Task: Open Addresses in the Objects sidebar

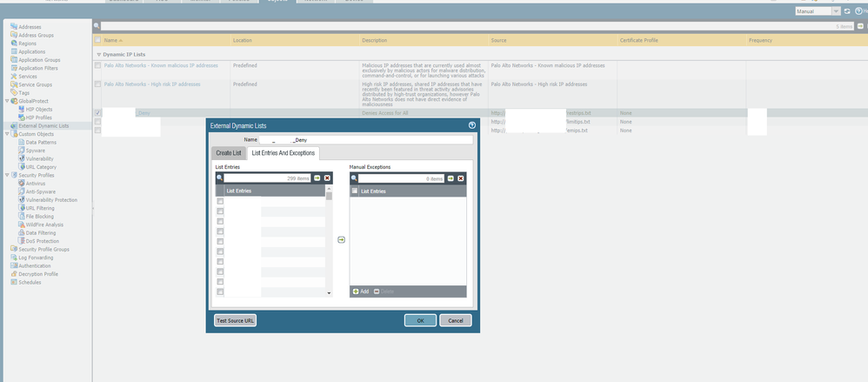Action: pos(30,27)
